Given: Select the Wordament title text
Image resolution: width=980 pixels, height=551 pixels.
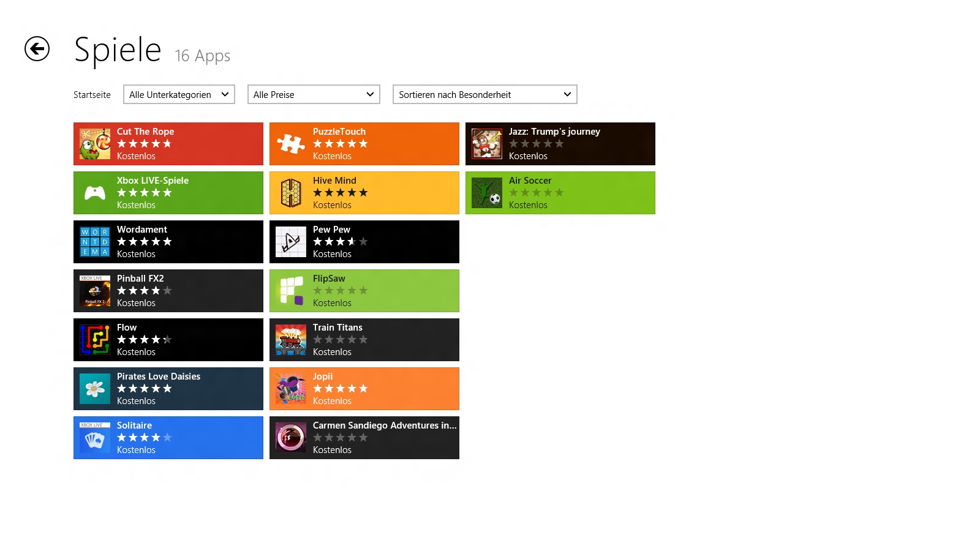Looking at the screenshot, I should [142, 230].
